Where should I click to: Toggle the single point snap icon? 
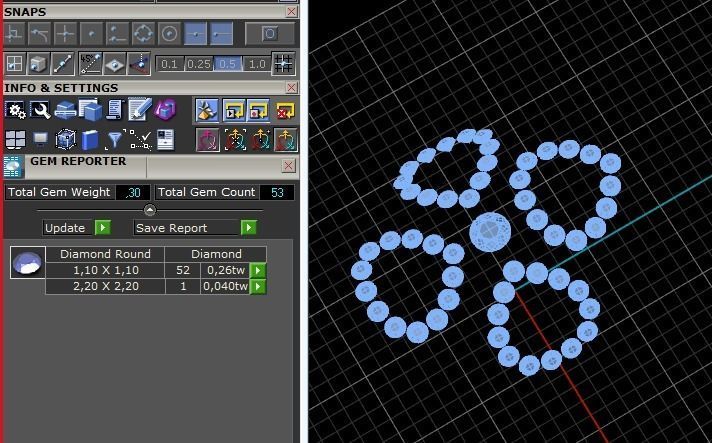pyautogui.click(x=91, y=34)
